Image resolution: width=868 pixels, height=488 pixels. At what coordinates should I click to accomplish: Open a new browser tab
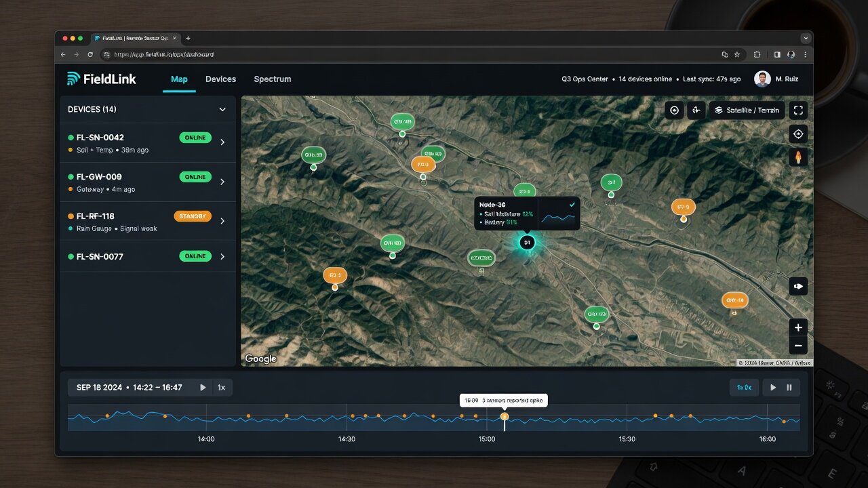pos(188,39)
